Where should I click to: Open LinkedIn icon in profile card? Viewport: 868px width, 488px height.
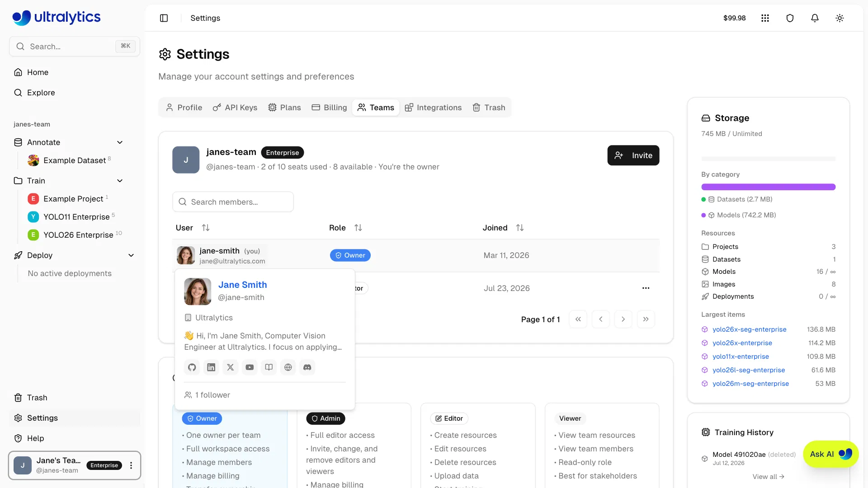[x=211, y=367]
